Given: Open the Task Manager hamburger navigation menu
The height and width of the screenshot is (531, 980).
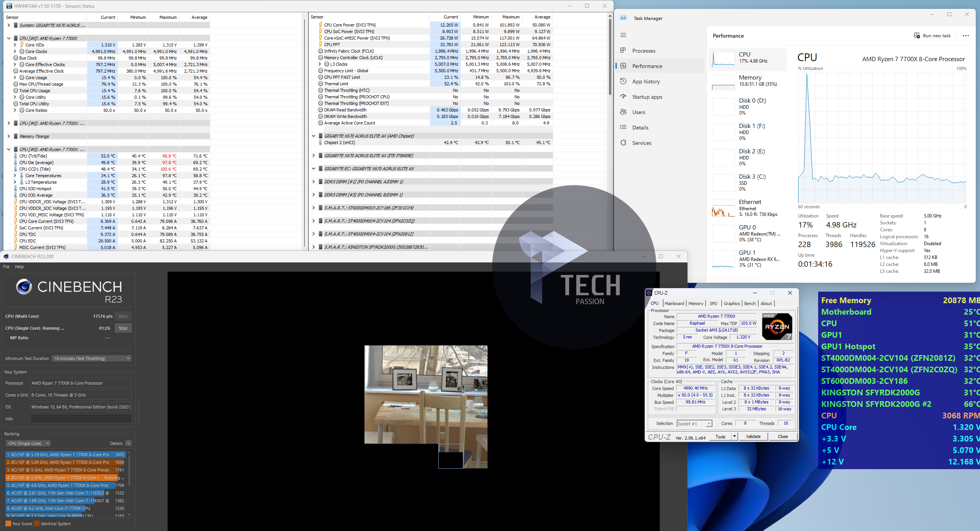Looking at the screenshot, I should pyautogui.click(x=623, y=35).
